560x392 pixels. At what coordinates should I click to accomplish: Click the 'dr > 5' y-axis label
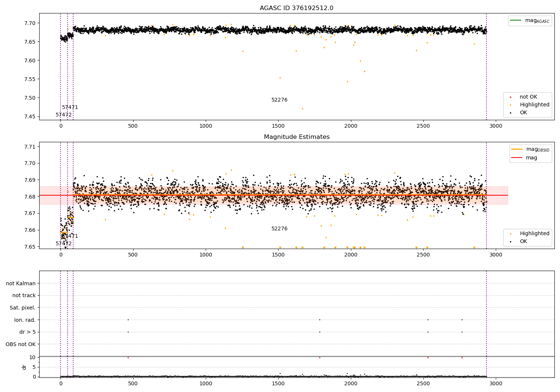pyautogui.click(x=28, y=332)
